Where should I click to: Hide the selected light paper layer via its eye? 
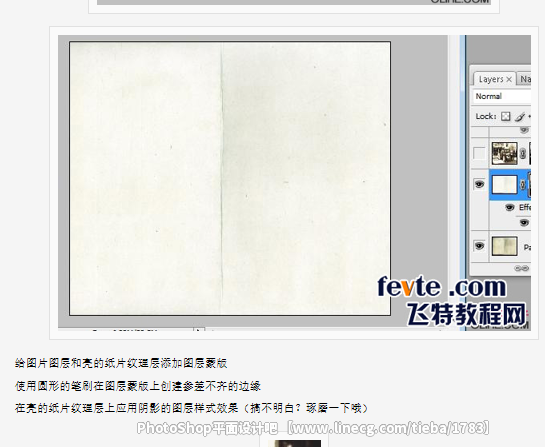(x=479, y=184)
